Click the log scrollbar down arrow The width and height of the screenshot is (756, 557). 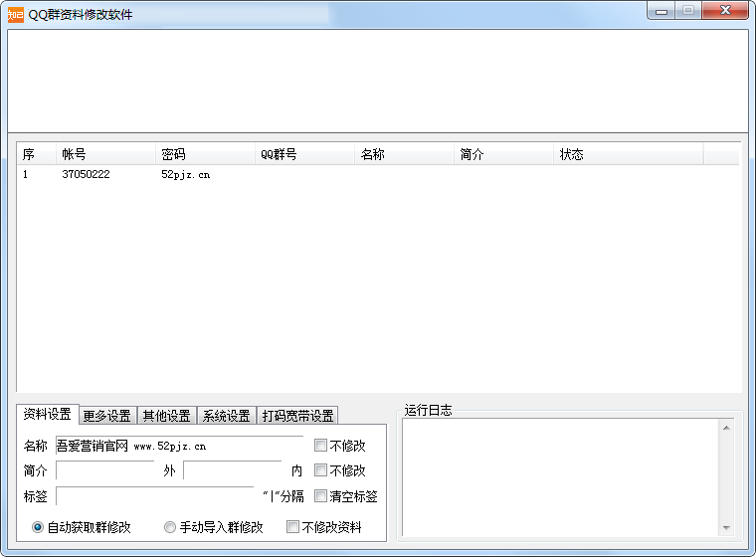pos(726,528)
